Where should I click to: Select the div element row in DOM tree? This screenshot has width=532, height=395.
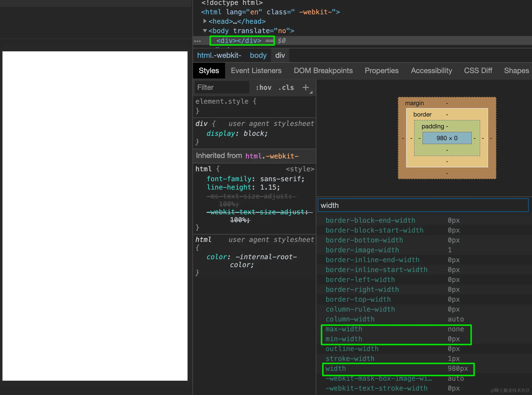coord(362,41)
